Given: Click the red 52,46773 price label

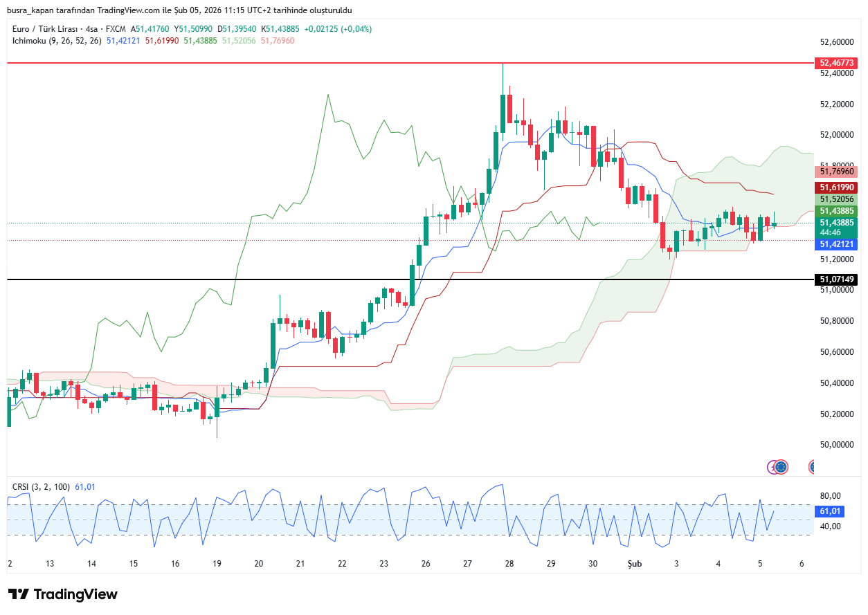Looking at the screenshot, I should click(x=838, y=63).
